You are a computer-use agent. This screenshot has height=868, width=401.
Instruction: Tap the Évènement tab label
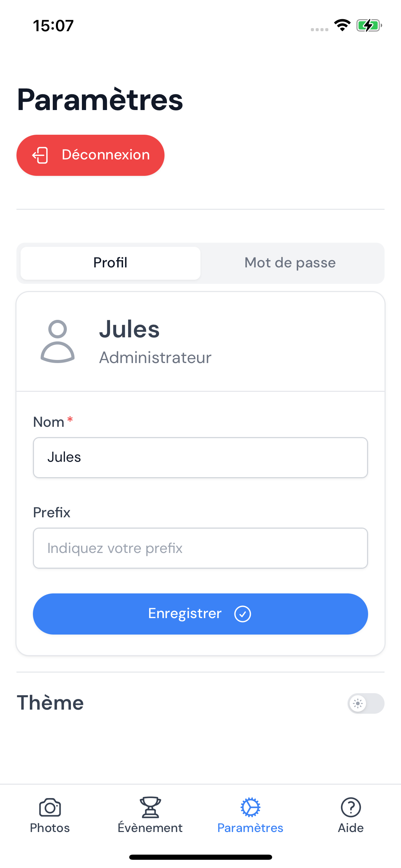150,827
